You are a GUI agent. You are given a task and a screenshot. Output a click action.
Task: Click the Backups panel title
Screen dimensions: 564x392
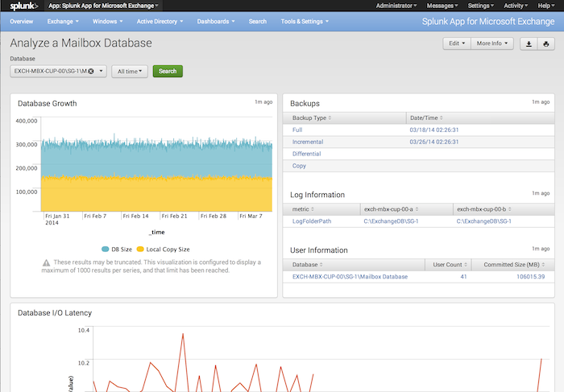click(x=305, y=104)
